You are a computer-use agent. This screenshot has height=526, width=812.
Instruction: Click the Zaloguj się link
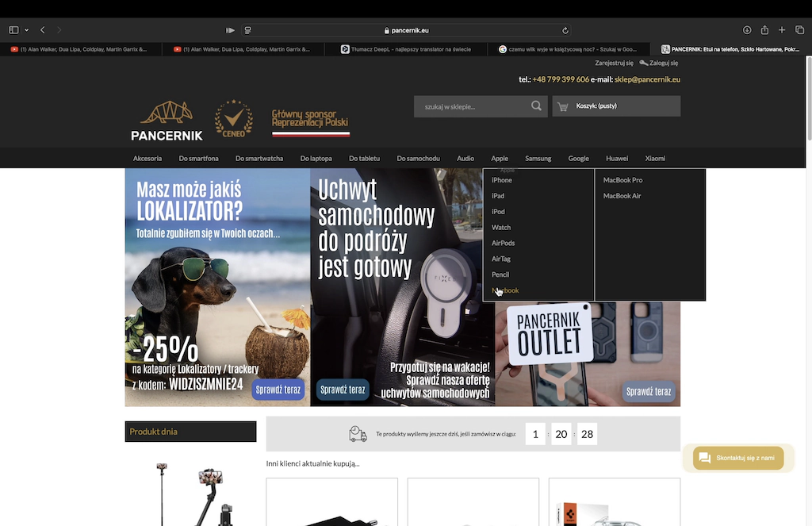[x=664, y=63]
